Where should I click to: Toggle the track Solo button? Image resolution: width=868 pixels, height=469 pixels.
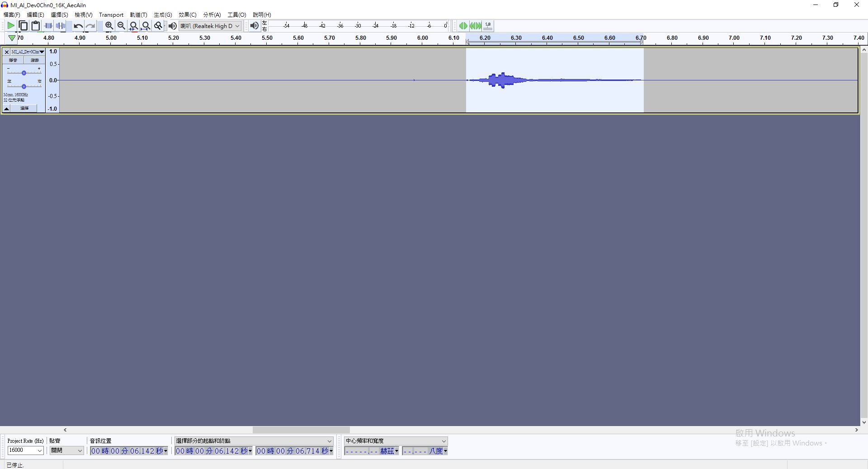(x=34, y=60)
